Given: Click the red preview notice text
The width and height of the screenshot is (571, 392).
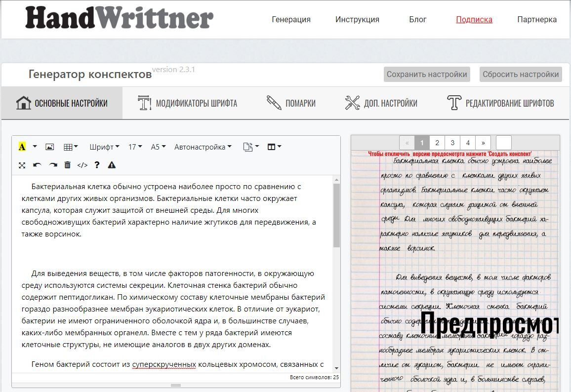Looking at the screenshot, I should point(449,154).
